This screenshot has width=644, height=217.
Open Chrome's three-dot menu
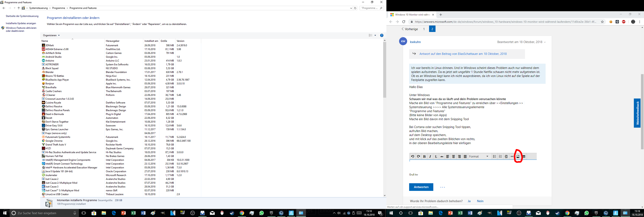coord(640,22)
